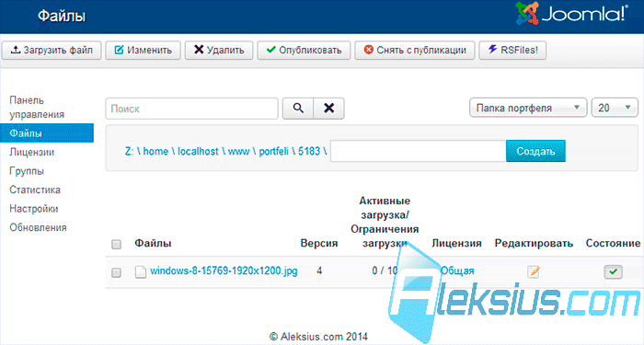644x345 pixels.
Task: Click the magnifier search icon button
Action: coord(298,109)
